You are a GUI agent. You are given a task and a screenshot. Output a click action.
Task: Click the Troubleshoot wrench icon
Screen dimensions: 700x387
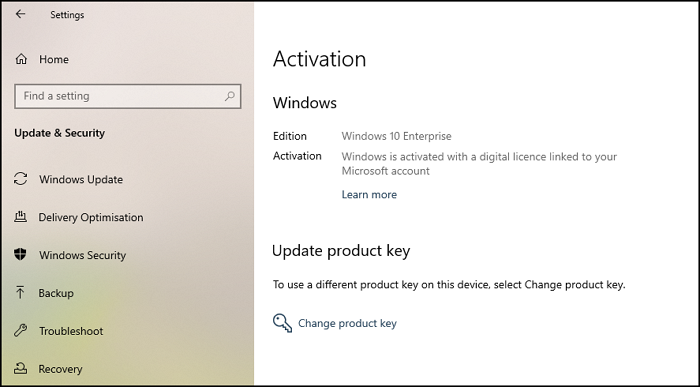21,331
